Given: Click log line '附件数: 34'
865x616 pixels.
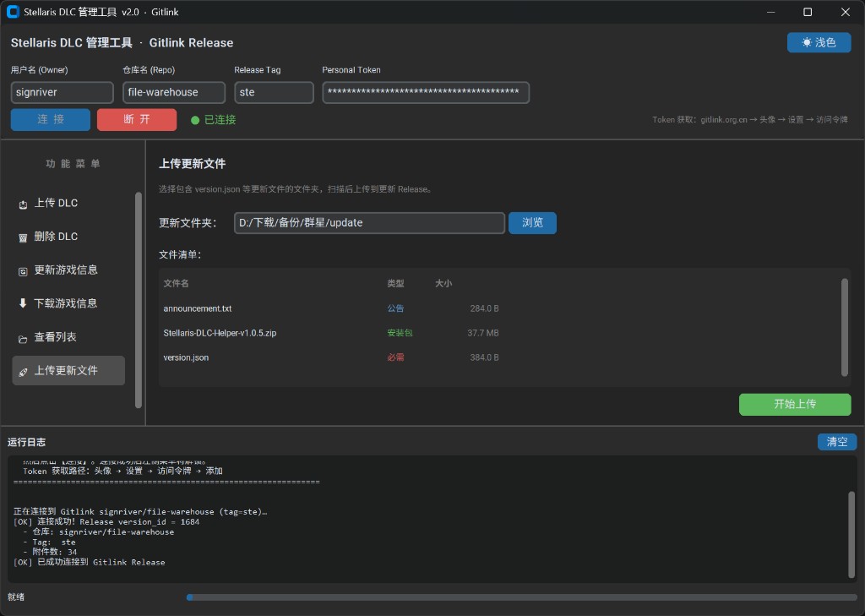Looking at the screenshot, I should (55, 552).
